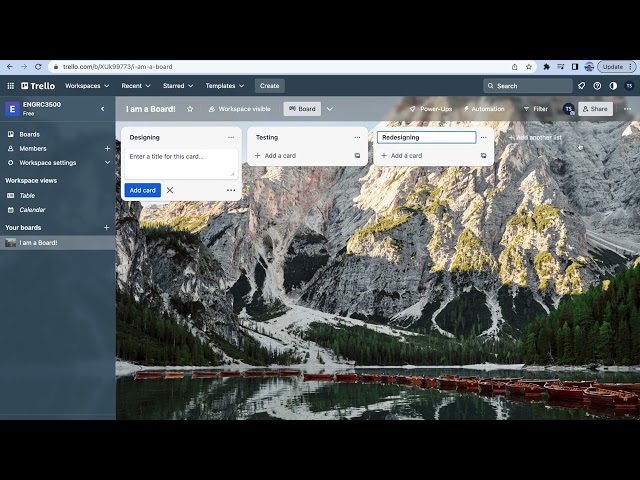The width and height of the screenshot is (640, 480).
Task: Open the Templates dropdown
Action: (224, 86)
